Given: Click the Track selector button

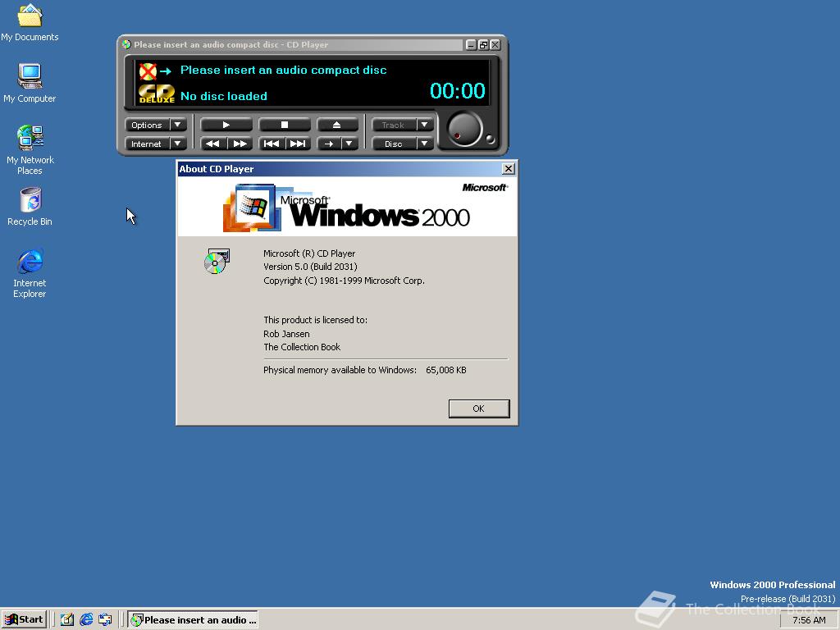Looking at the screenshot, I should [x=393, y=125].
